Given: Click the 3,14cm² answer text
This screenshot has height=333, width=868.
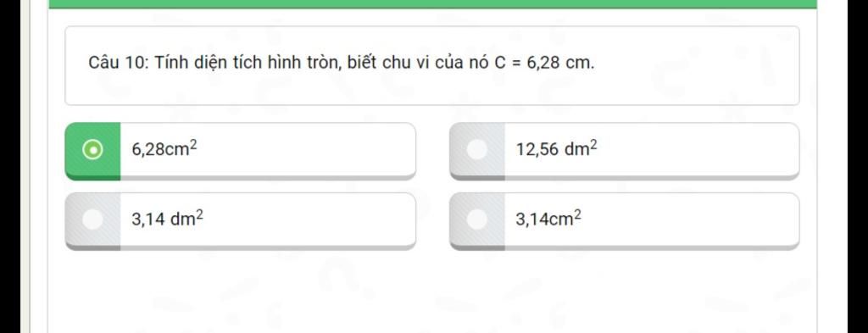Looking at the screenshot, I should click(549, 218).
